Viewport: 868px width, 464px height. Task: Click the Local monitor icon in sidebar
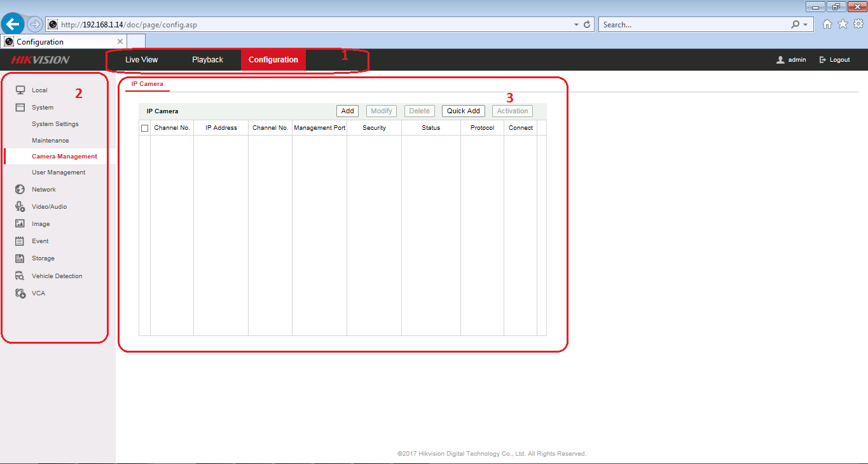point(20,90)
